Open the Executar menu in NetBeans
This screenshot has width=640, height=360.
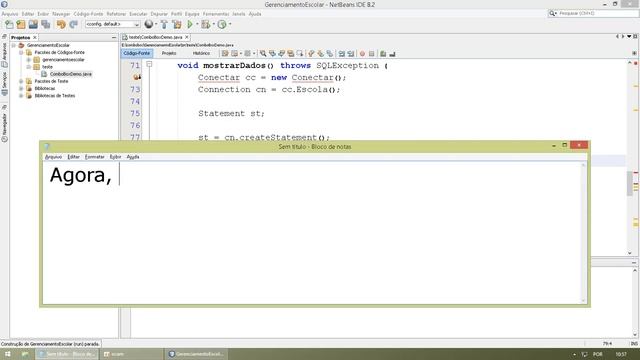138,14
